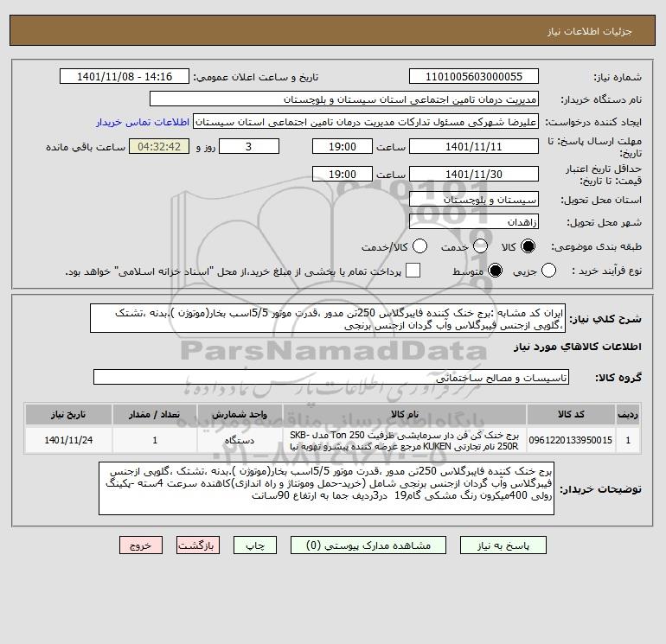Click the response deadline date 1401/11/11 field
This screenshot has width=666, height=644.
click(x=474, y=146)
